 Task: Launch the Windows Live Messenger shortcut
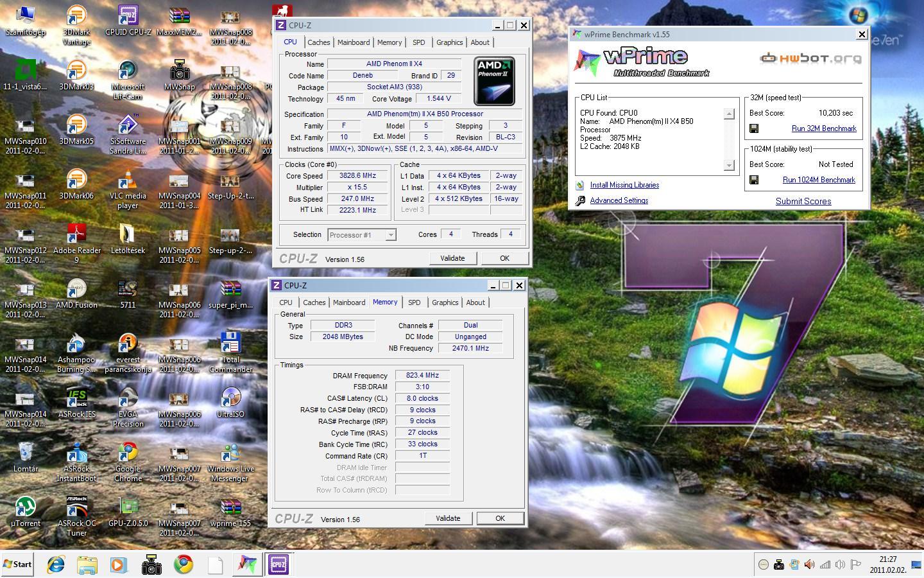(x=230, y=461)
